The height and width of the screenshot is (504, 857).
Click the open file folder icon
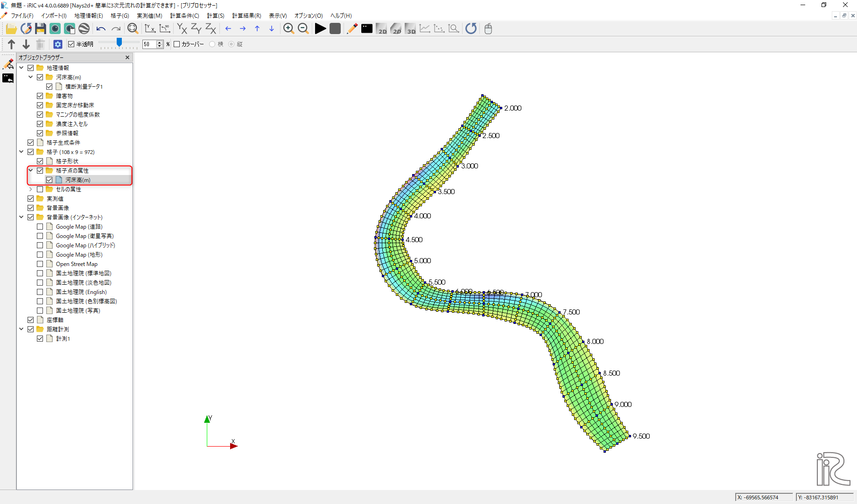pyautogui.click(x=11, y=29)
